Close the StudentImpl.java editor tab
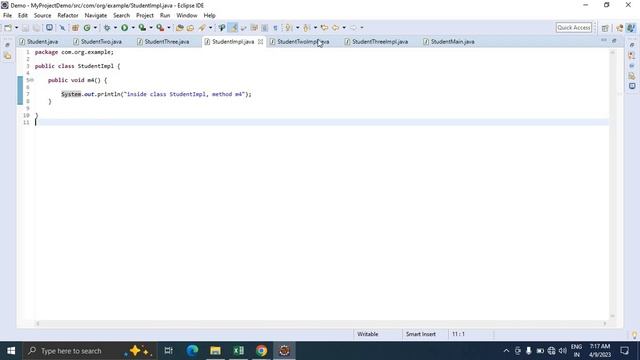The height and width of the screenshot is (360, 640). click(x=260, y=42)
